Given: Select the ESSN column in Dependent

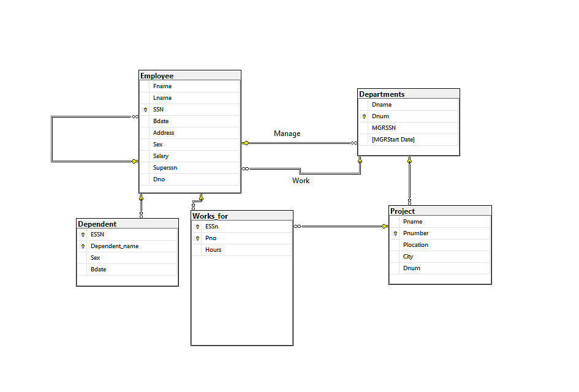Looking at the screenshot, I should point(127,235).
